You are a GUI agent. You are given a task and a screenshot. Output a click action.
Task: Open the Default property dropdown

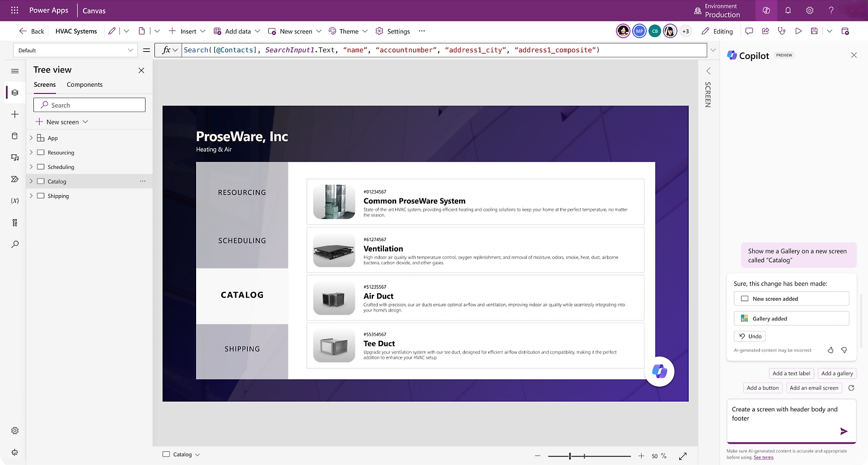pyautogui.click(x=76, y=50)
